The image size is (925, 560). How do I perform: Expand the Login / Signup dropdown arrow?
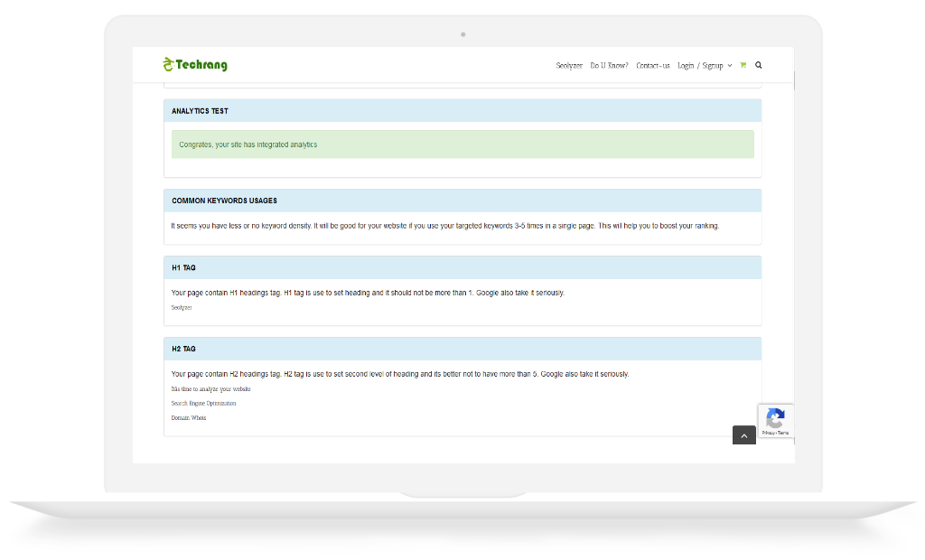(730, 66)
